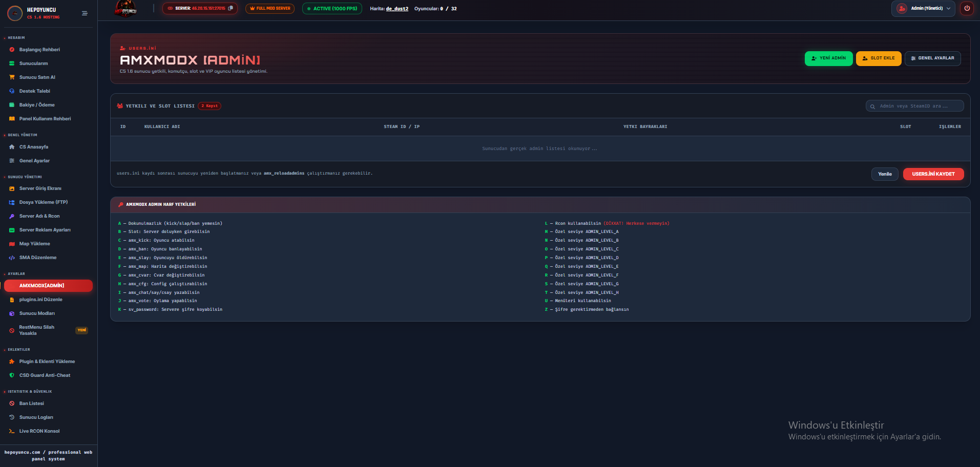The image size is (980, 467).
Task: Select Map Yükleme in the sidebar
Action: tap(35, 244)
